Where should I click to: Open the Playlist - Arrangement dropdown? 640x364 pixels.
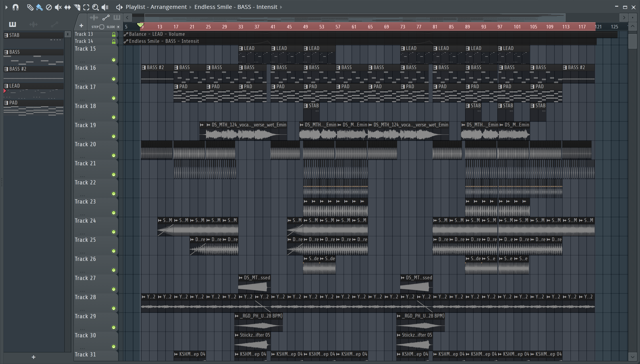click(x=156, y=7)
